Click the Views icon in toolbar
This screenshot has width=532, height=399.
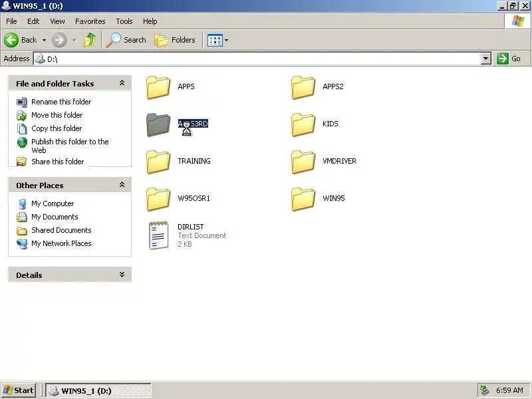[215, 41]
